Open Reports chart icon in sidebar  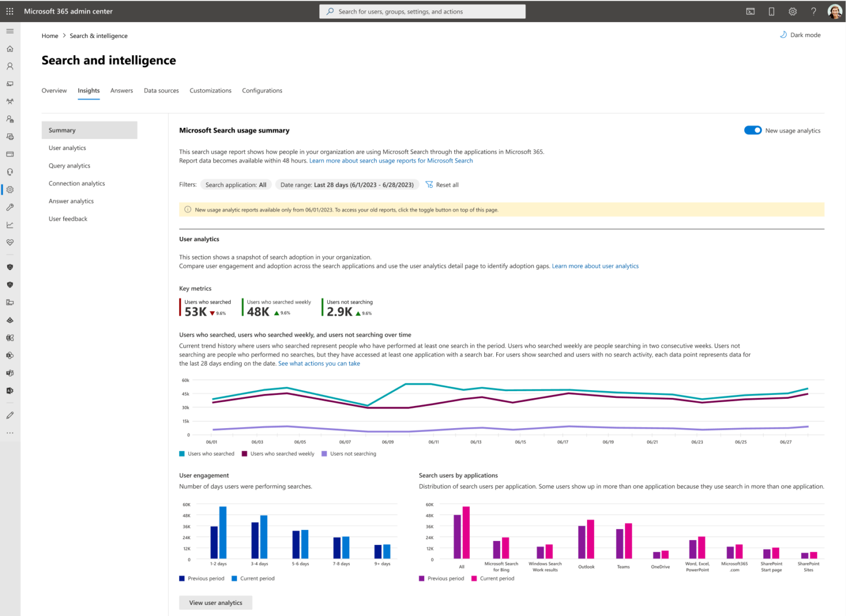(x=10, y=225)
